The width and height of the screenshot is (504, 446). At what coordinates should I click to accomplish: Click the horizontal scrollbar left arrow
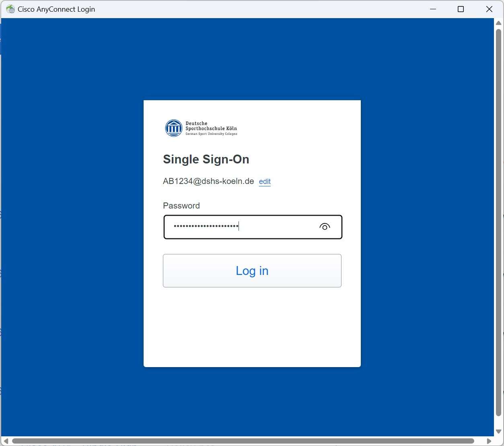point(6,441)
